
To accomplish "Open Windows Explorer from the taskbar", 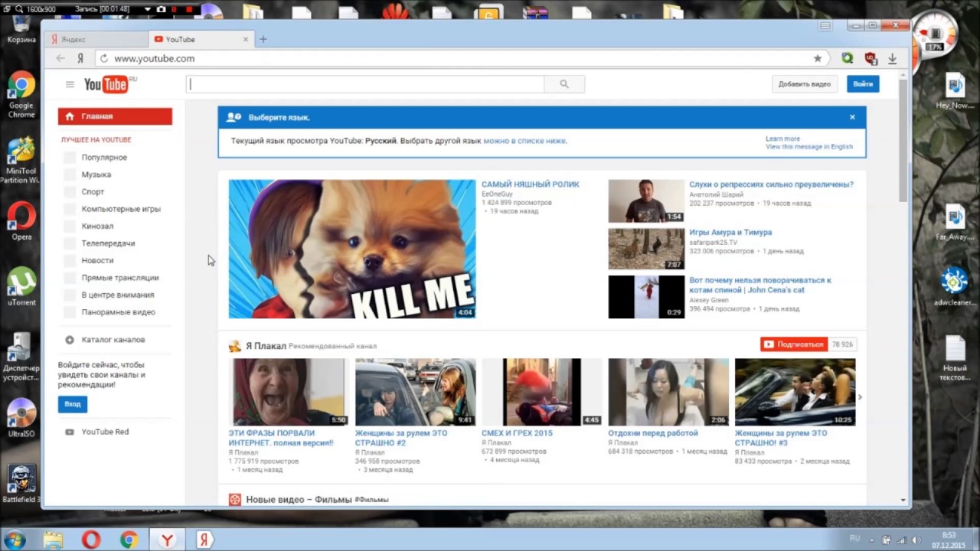I will (53, 540).
